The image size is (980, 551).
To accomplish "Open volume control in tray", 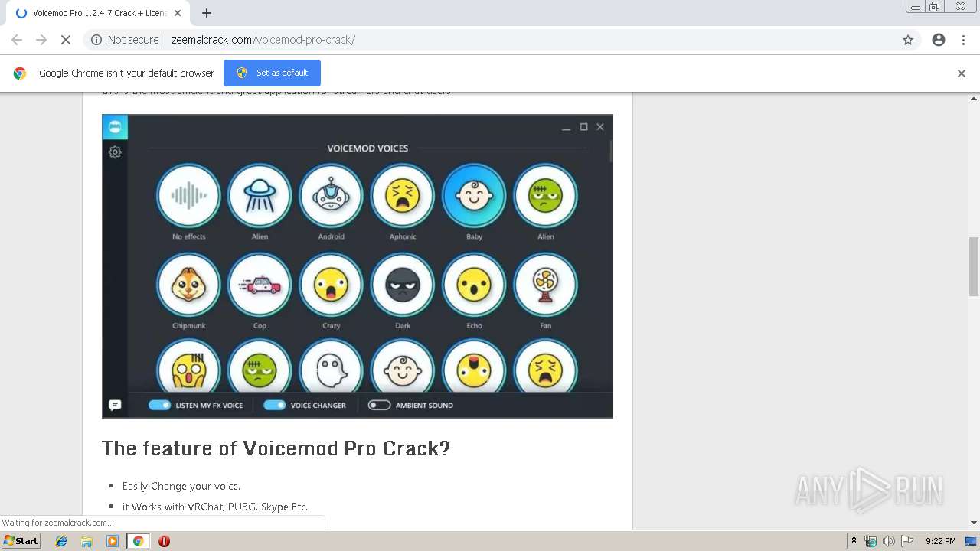I will [888, 541].
